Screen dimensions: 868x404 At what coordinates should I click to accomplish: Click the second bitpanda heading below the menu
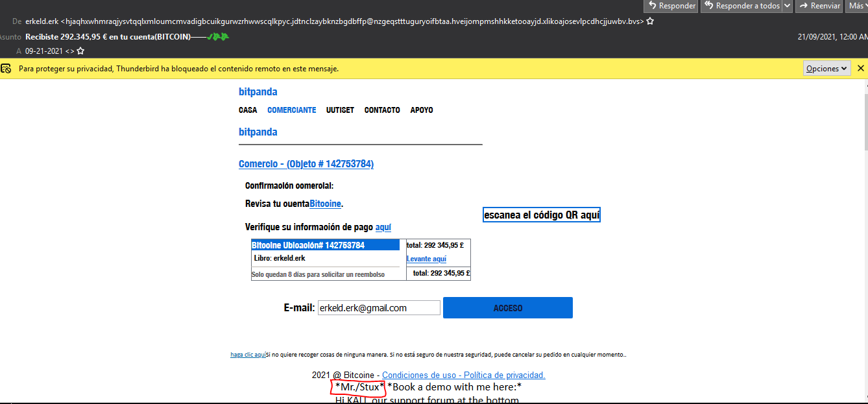(x=258, y=132)
